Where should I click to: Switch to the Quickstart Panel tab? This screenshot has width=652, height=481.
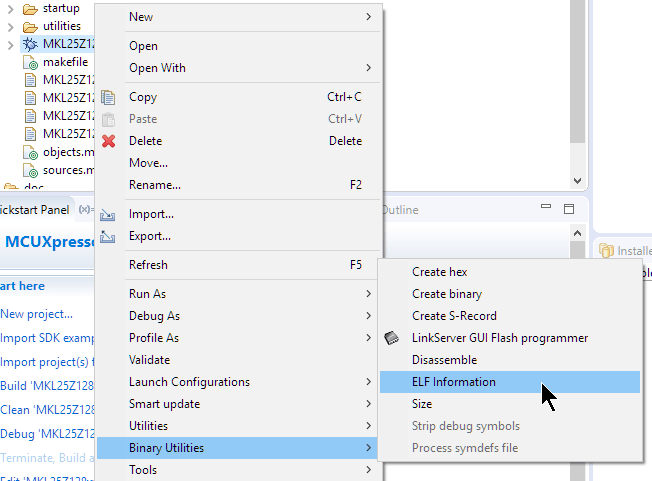pos(35,210)
